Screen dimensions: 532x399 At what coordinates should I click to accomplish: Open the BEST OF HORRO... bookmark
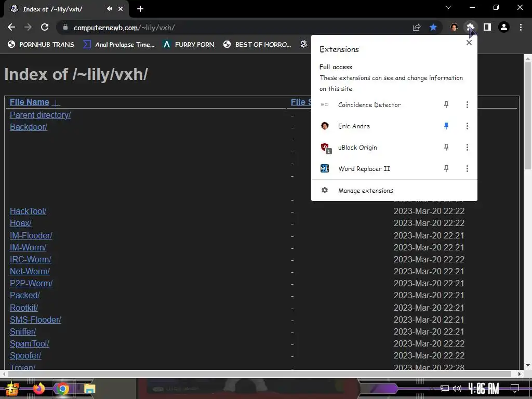coord(258,45)
